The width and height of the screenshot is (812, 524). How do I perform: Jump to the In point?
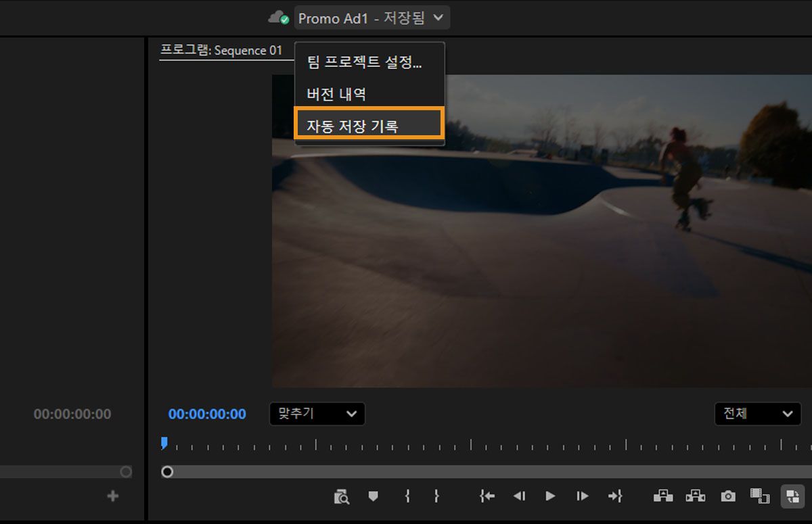click(x=487, y=496)
